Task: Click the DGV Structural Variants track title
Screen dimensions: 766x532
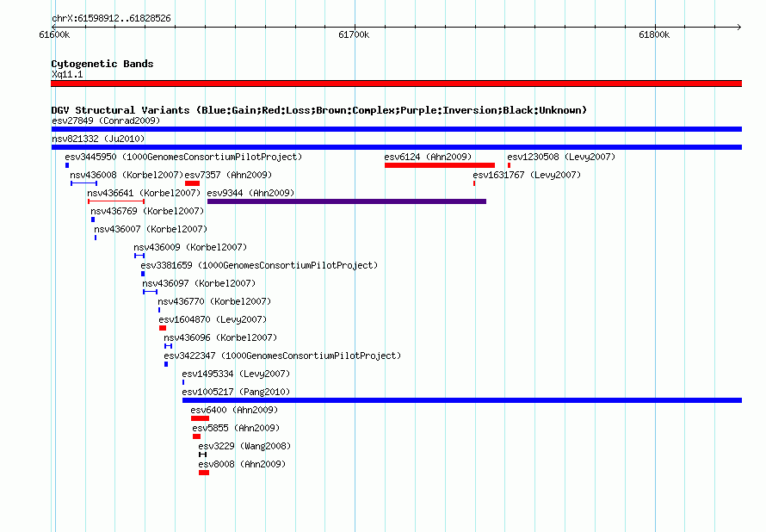Action: 319,110
